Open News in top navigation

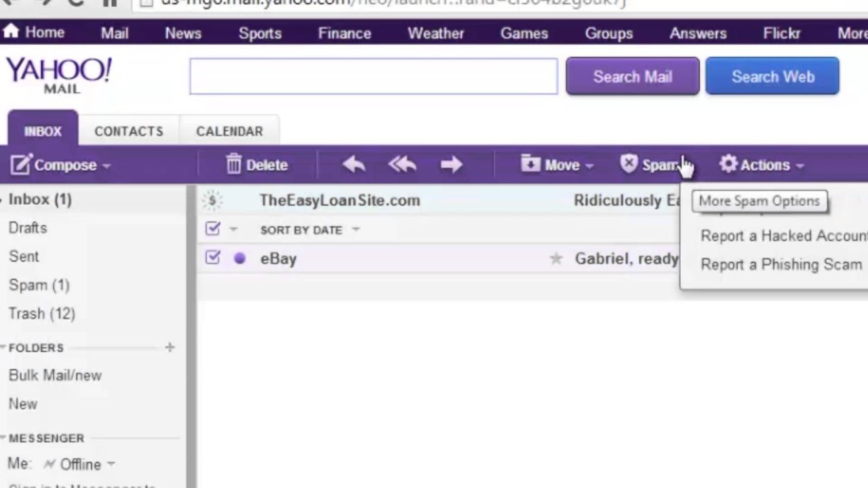183,33
